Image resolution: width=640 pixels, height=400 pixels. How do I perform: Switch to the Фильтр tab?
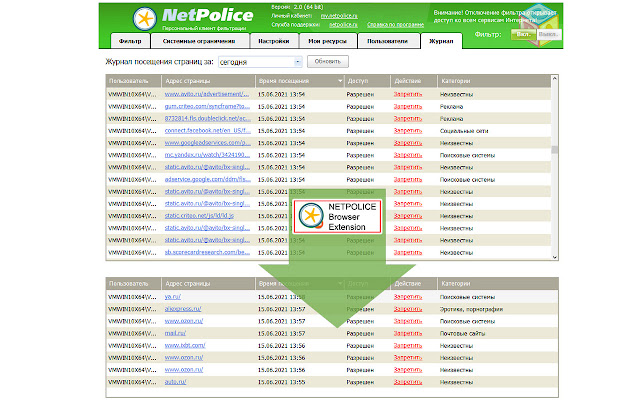[130, 41]
